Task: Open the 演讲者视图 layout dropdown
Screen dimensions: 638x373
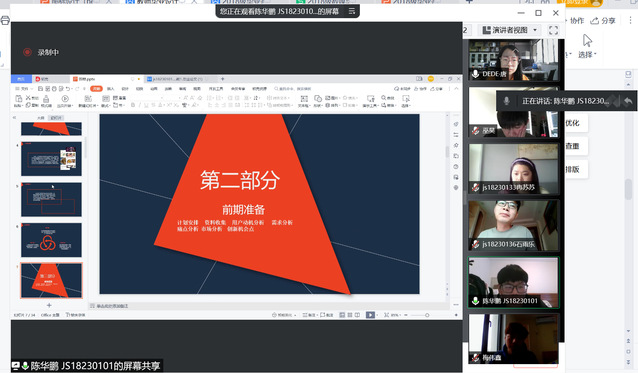Action: pos(510,30)
